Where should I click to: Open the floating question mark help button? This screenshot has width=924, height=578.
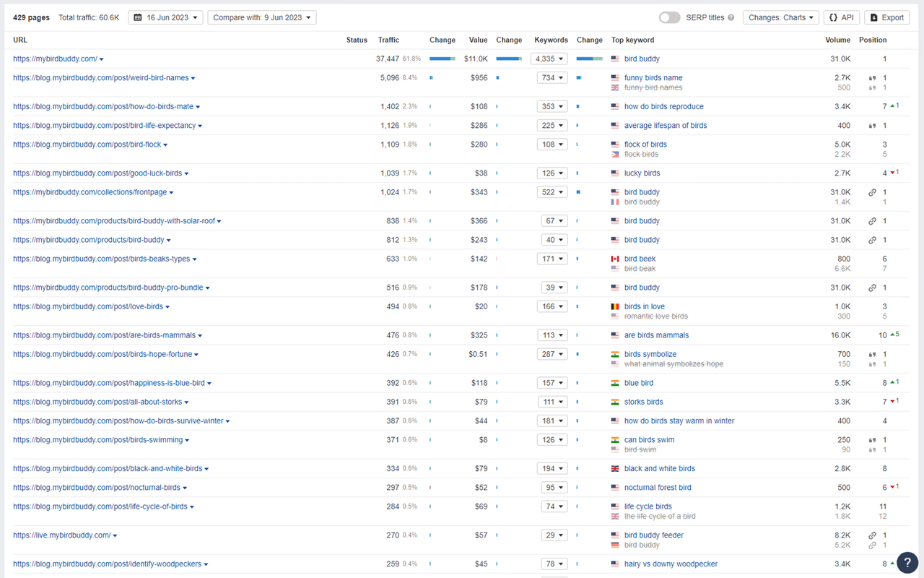[x=907, y=562]
